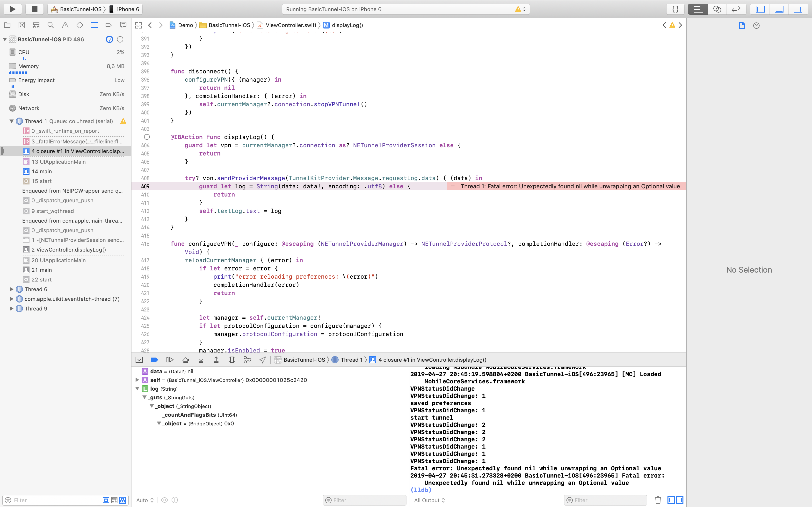Open the Debug Memory Graph tool
The height and width of the screenshot is (507, 812).
(247, 360)
